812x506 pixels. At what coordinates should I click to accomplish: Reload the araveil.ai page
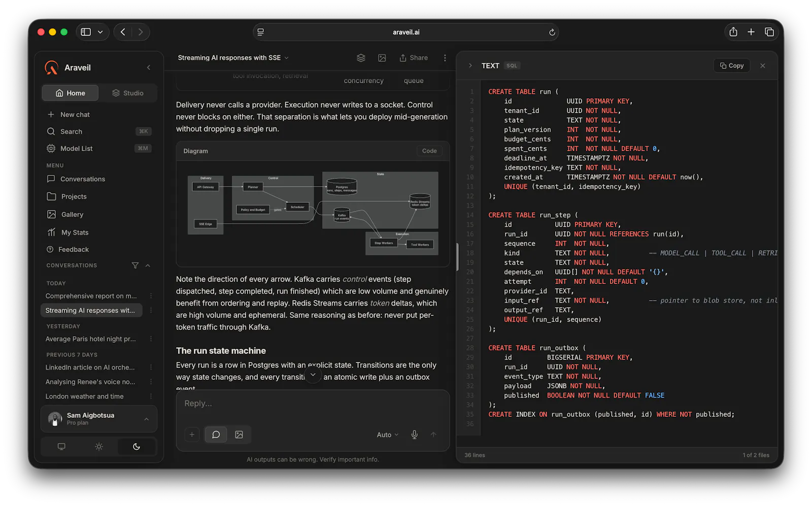[552, 32]
